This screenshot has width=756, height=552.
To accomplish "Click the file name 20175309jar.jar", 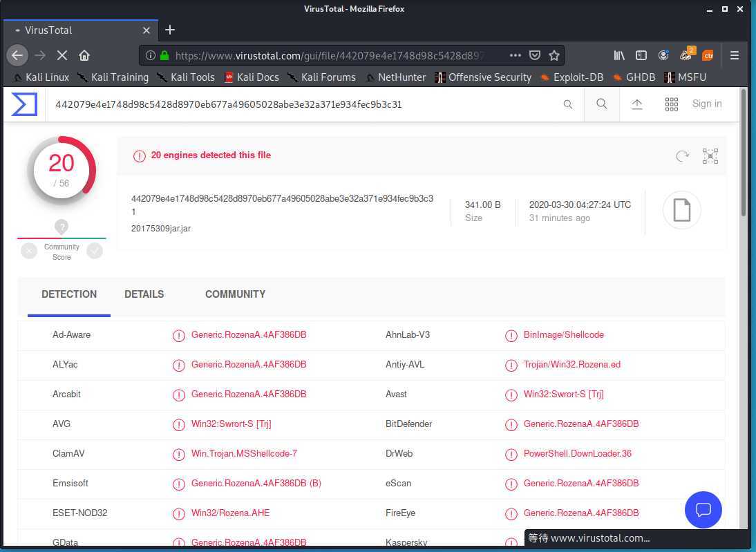I will point(161,229).
